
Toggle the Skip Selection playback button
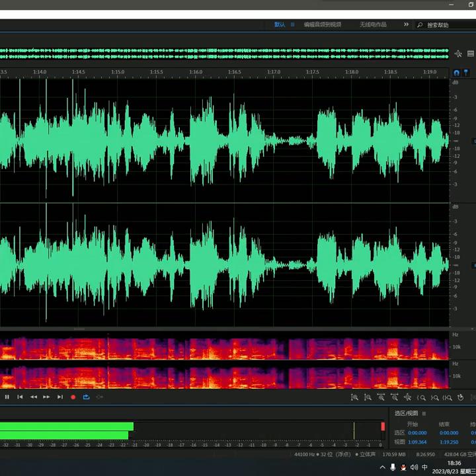(100, 397)
